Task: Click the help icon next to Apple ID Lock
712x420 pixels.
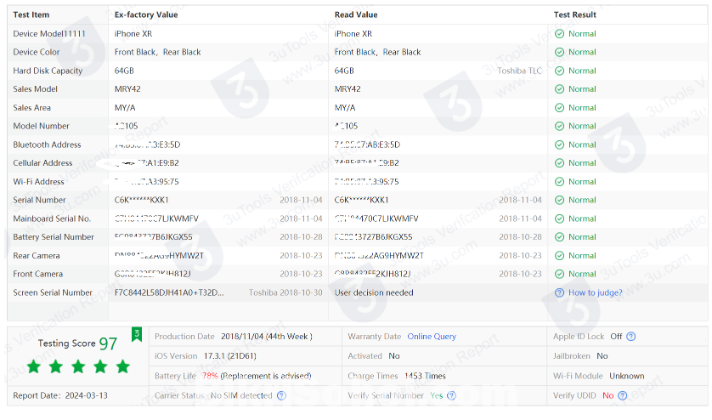Action: 631,336
